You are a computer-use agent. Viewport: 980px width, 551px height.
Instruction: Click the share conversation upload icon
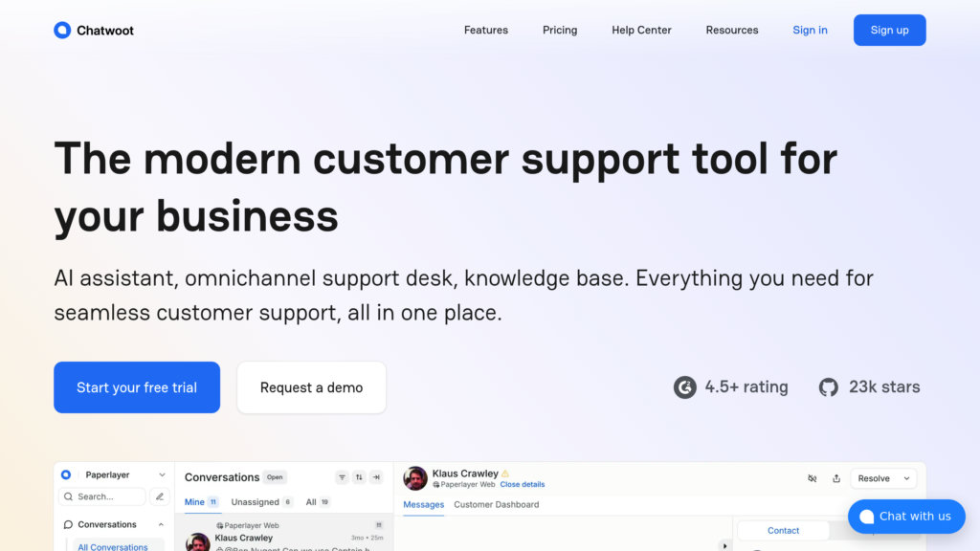pyautogui.click(x=836, y=478)
